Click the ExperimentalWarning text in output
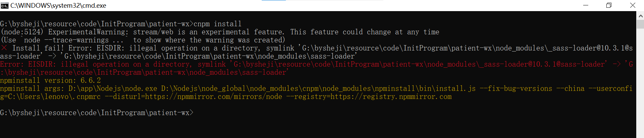 88,32
